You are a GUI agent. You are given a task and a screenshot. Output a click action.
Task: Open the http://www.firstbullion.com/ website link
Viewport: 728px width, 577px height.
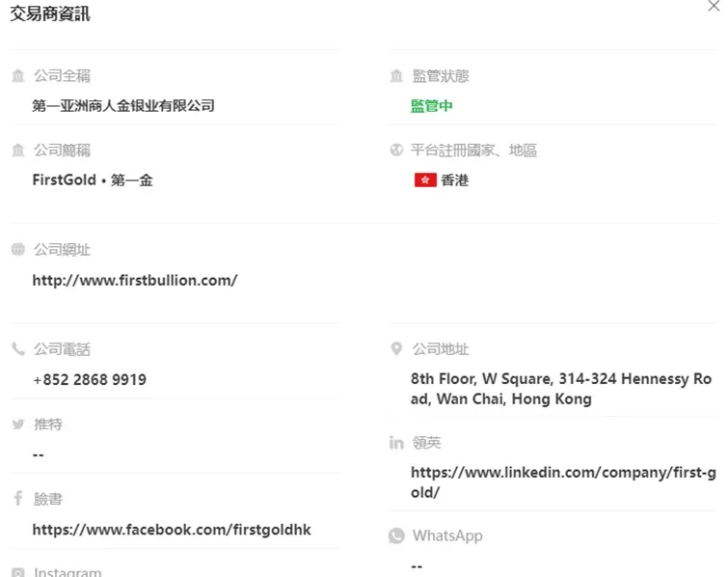pyautogui.click(x=135, y=280)
